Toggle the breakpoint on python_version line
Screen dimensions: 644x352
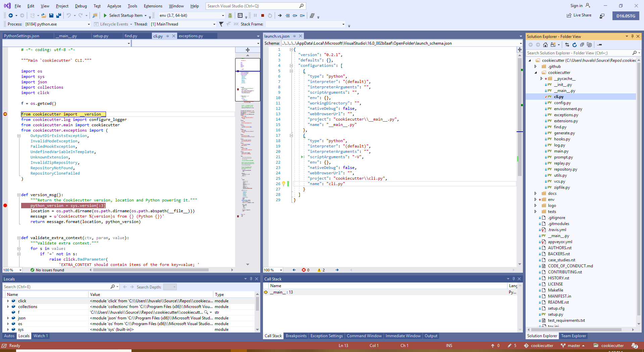(5, 206)
